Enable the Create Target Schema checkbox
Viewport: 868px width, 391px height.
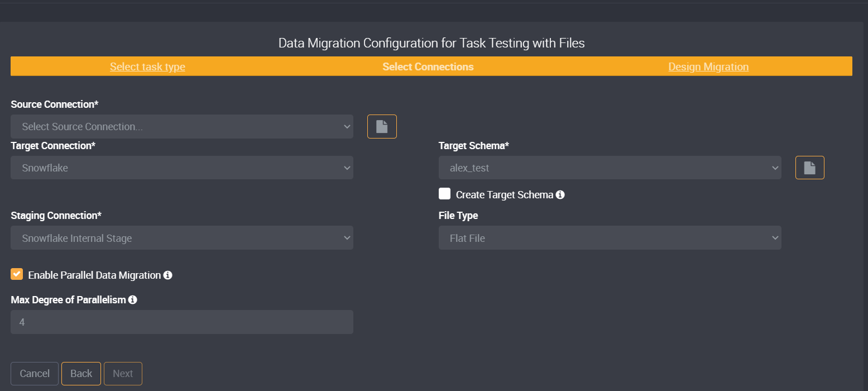pyautogui.click(x=444, y=194)
